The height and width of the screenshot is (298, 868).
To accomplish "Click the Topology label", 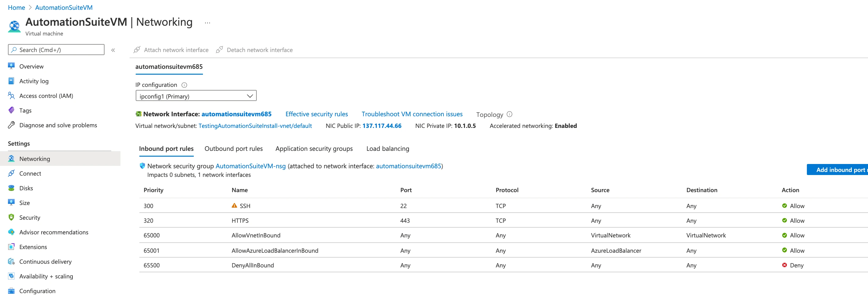I will tap(490, 115).
